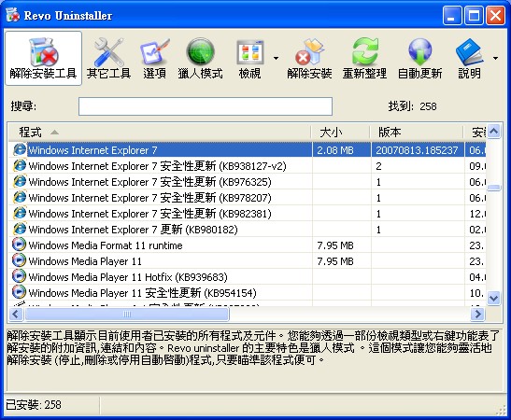511x420 pixels.
Task: Click the vertical scrollbar up arrow
Action: (494, 132)
